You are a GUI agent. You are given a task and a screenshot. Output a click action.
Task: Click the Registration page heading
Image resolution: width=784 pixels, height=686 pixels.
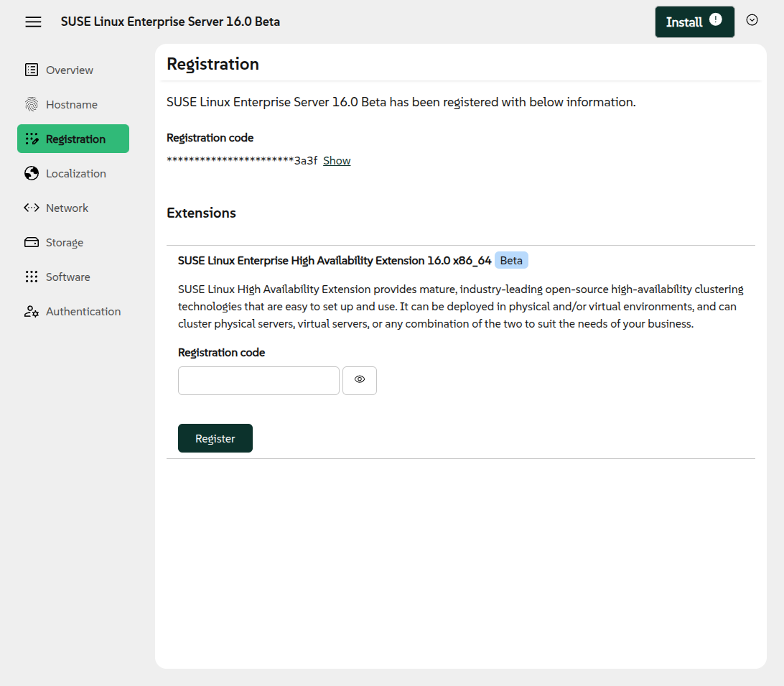pos(213,64)
